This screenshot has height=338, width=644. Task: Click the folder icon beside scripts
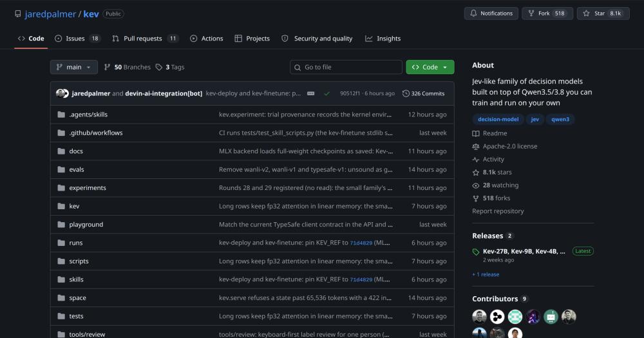pyautogui.click(x=61, y=261)
